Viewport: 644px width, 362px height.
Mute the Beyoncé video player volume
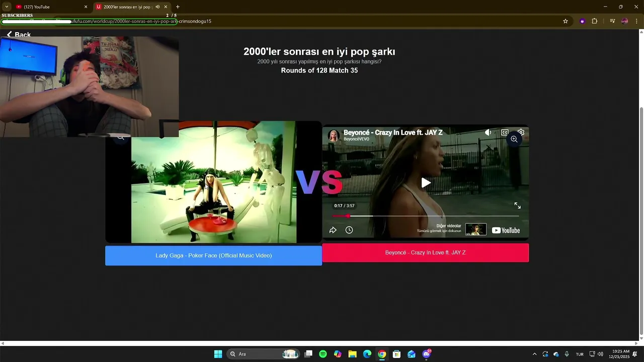[x=488, y=133]
